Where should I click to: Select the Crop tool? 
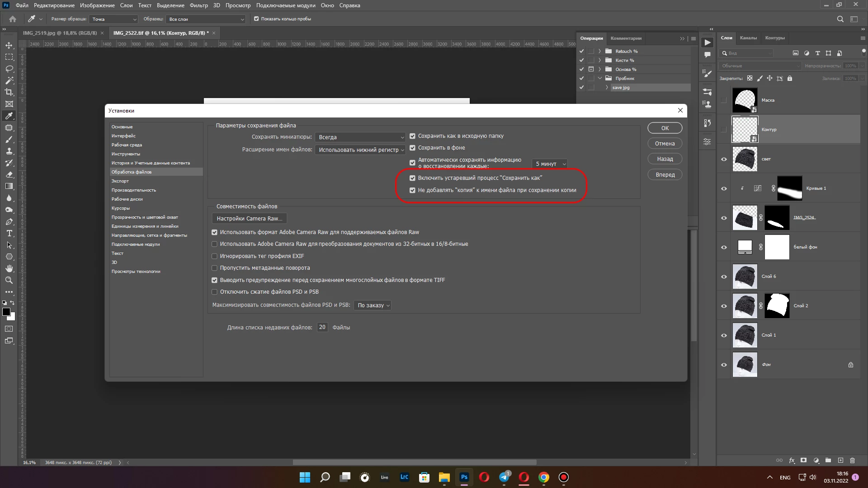click(x=9, y=92)
